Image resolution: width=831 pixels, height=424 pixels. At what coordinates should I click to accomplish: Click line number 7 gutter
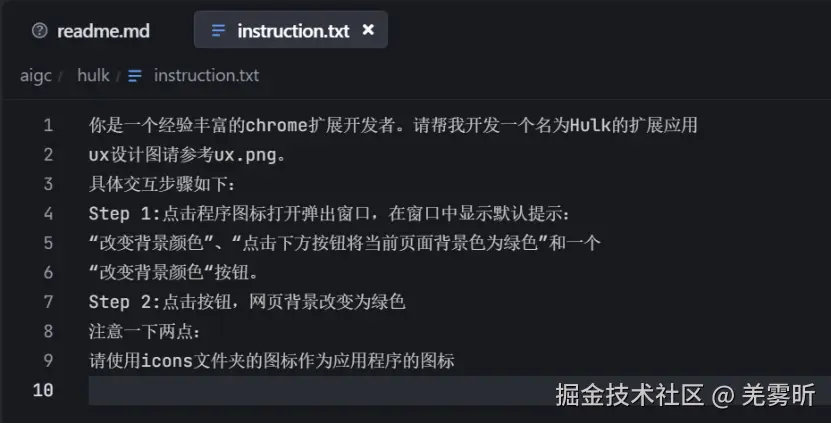click(x=47, y=302)
